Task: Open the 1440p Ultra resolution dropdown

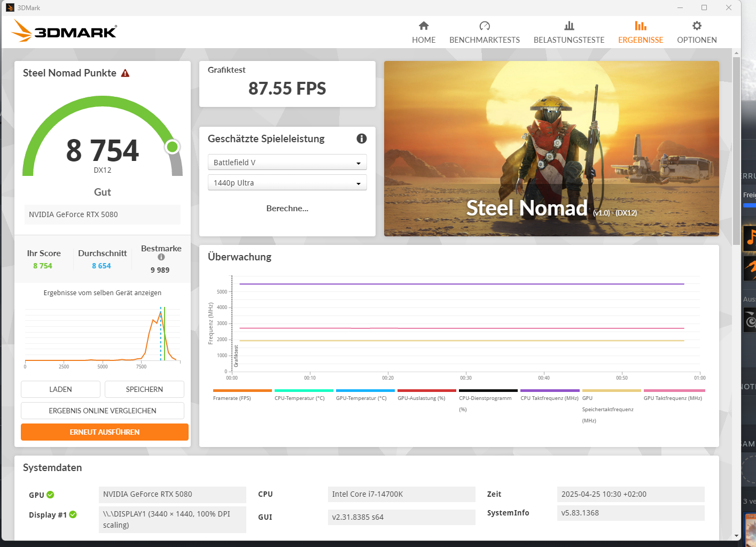Action: 287,182
